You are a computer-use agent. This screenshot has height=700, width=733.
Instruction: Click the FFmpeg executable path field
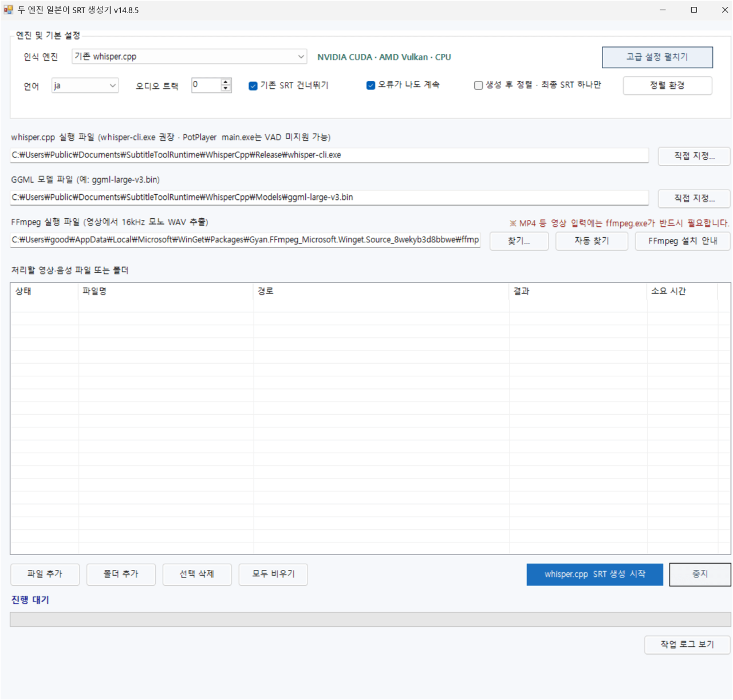tap(245, 240)
